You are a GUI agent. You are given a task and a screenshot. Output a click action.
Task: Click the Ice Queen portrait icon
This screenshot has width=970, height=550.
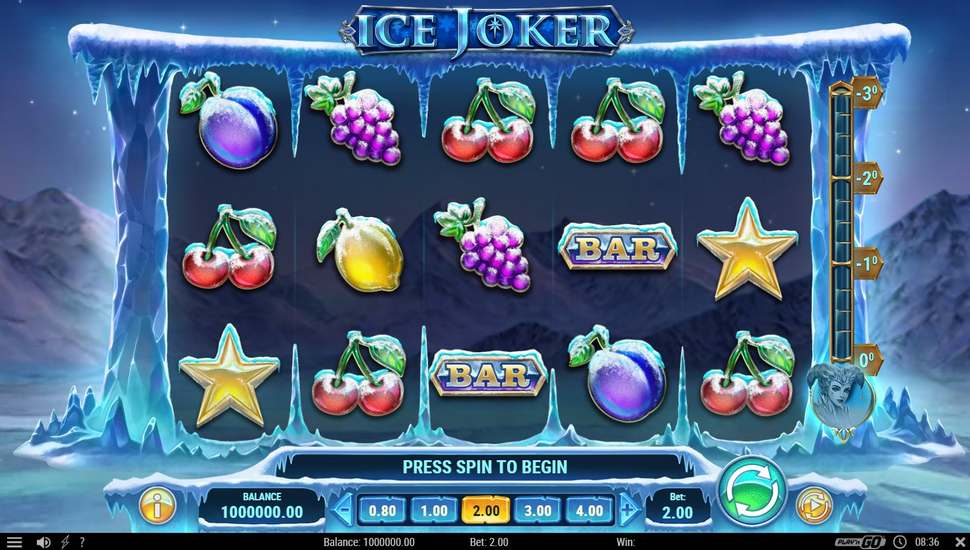pos(840,399)
